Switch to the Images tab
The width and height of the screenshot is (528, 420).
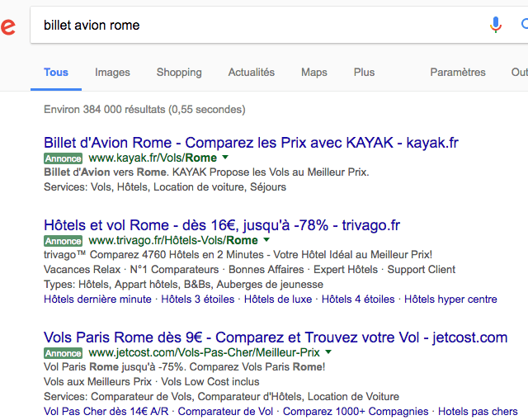[112, 72]
